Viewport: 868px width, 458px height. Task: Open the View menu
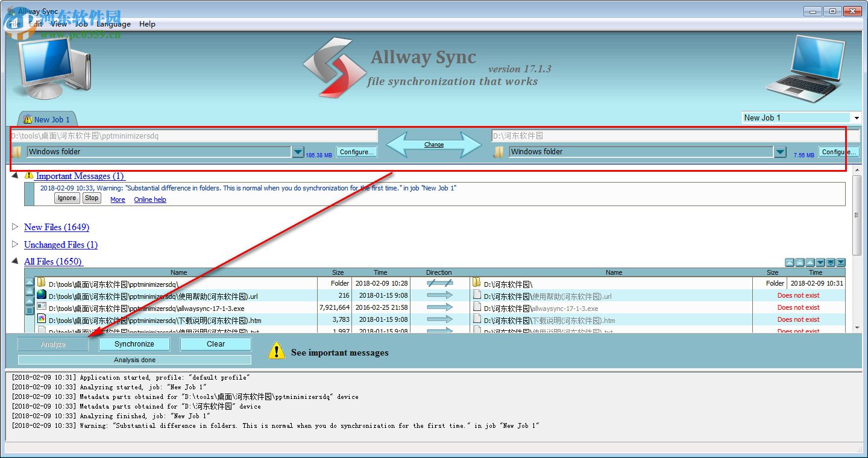(58, 24)
